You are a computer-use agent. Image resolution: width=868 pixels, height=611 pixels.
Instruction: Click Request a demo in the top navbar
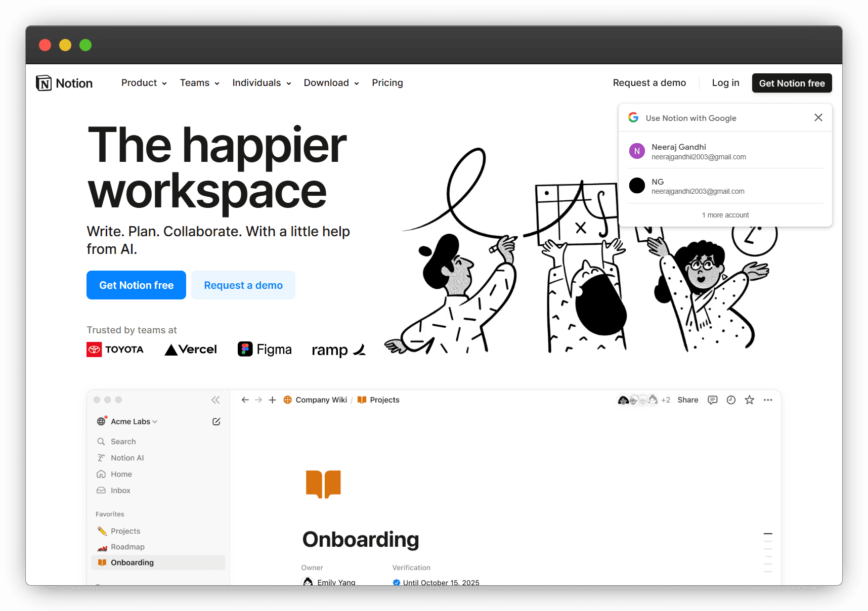tap(649, 83)
